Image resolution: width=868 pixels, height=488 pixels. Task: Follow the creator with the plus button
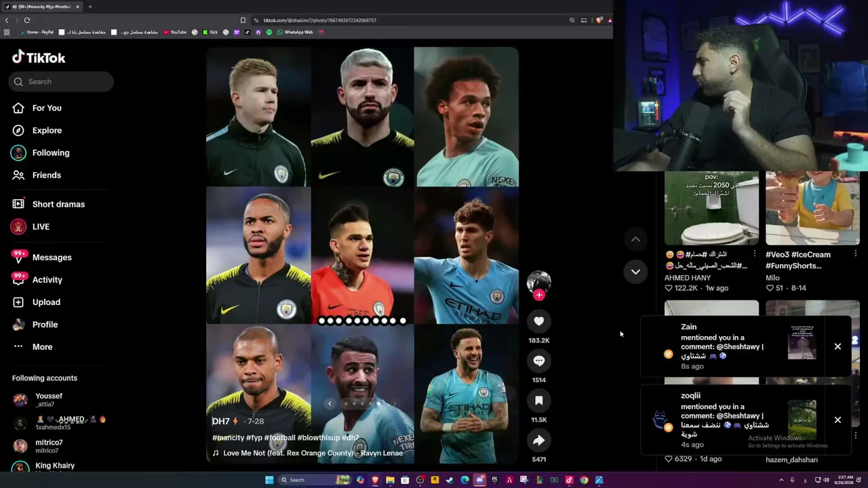click(539, 295)
